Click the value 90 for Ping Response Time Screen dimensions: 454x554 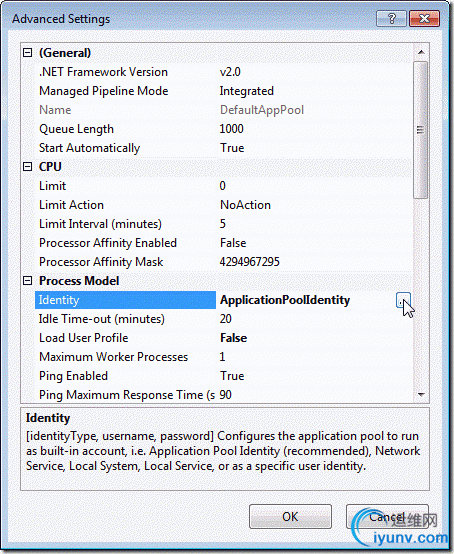pos(225,395)
